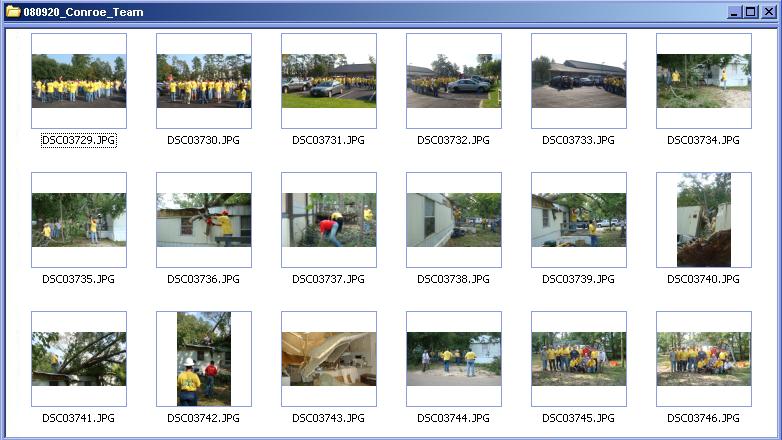Maximize the 080920_Conroe_Team window

(751, 12)
